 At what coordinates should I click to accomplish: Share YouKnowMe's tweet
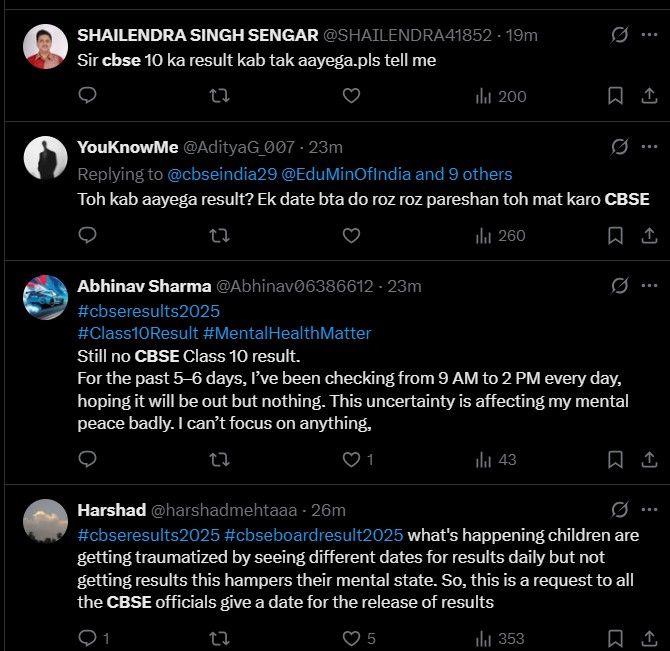click(648, 236)
